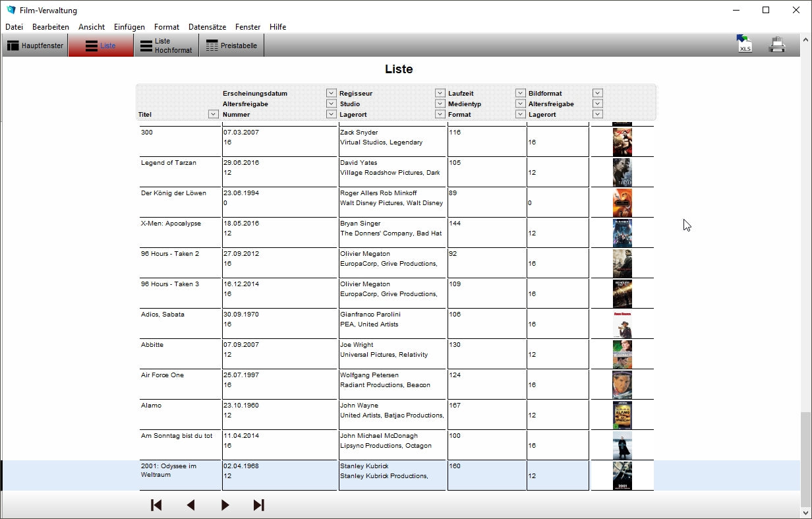The width and height of the screenshot is (812, 519).
Task: Expand the Titel column dropdown
Action: click(213, 114)
